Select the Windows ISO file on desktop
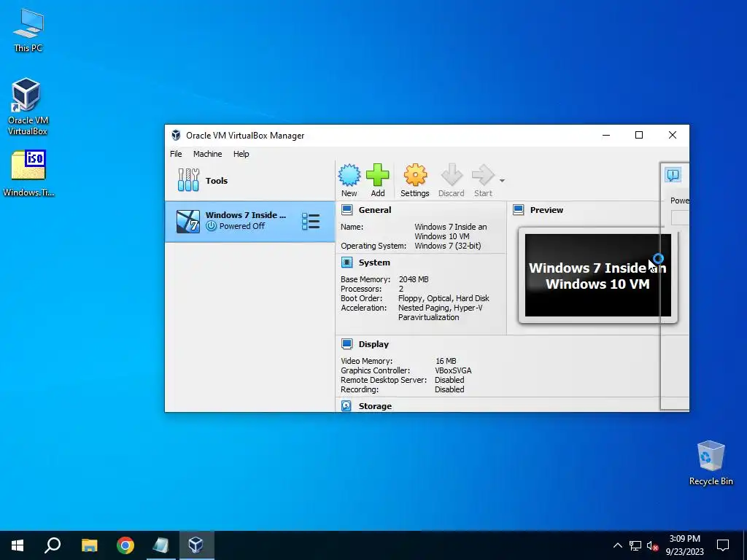The image size is (747, 560). click(x=28, y=174)
